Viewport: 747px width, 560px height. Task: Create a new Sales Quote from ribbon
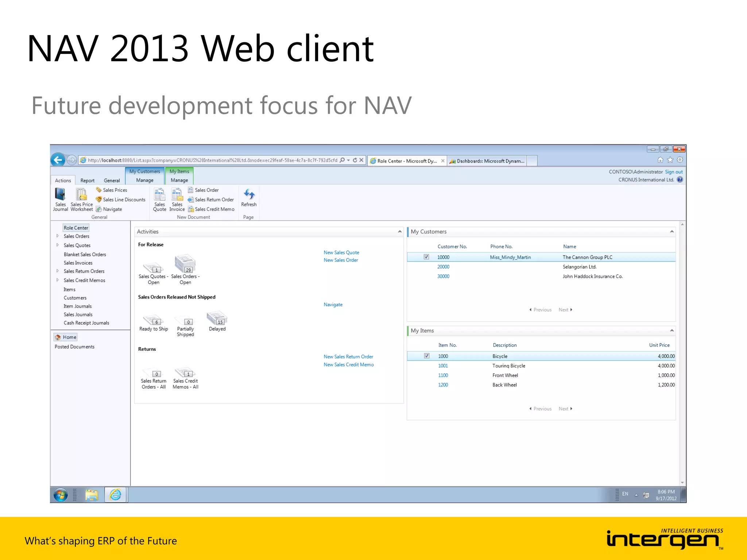159,199
